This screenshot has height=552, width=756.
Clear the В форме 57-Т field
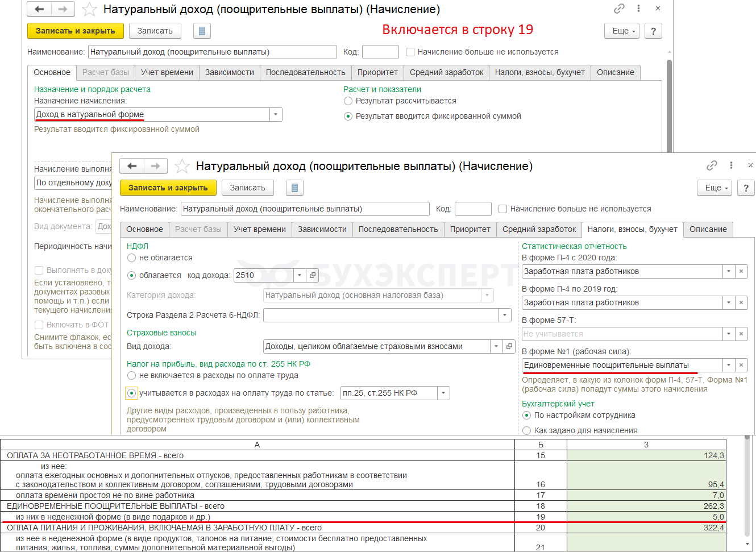pos(741,334)
